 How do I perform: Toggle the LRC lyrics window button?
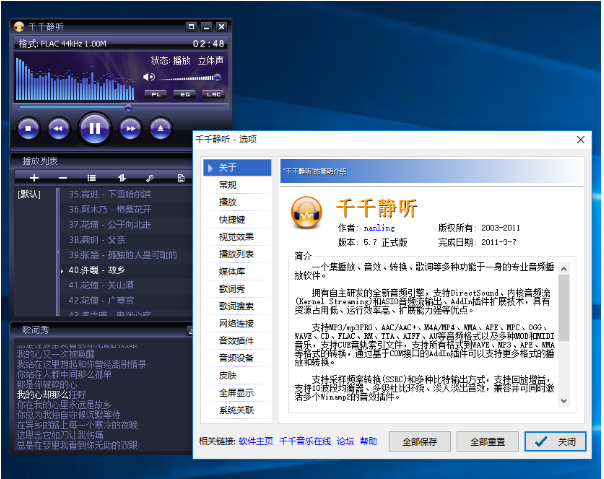point(213,94)
